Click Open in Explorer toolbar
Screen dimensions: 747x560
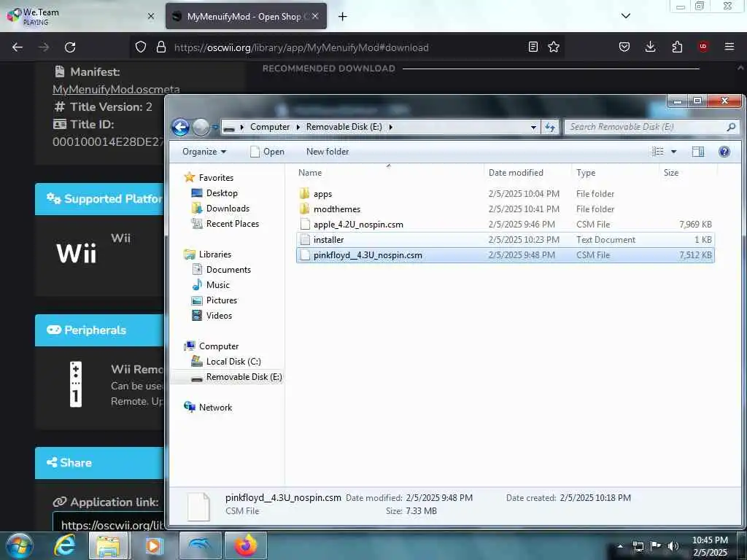267,152
